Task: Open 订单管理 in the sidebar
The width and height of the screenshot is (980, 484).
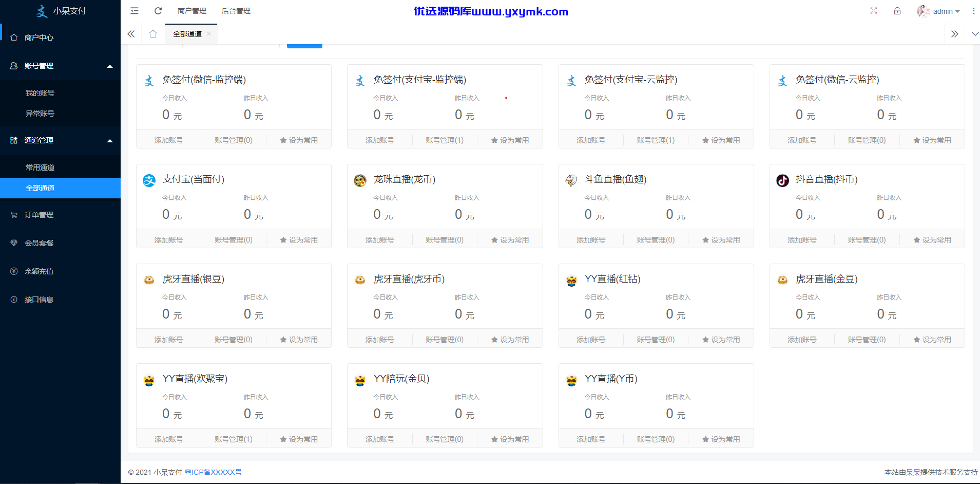Action: pos(60,215)
